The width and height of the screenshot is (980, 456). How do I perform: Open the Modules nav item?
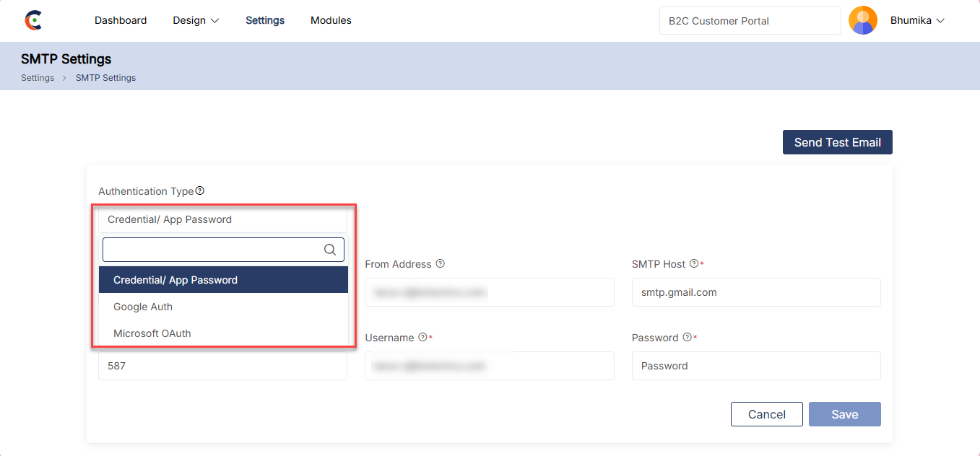[331, 20]
